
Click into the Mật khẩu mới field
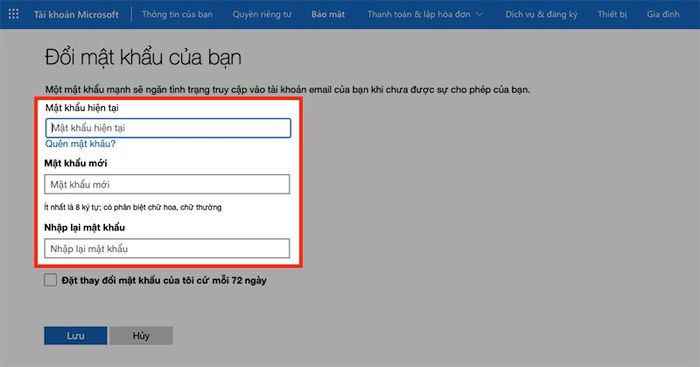[x=167, y=184]
